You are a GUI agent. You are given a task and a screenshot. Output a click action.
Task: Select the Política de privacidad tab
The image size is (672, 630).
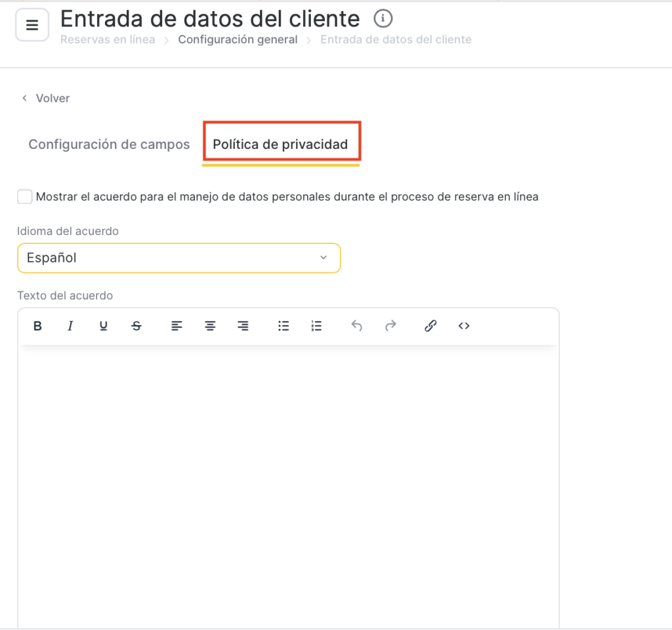(280, 144)
